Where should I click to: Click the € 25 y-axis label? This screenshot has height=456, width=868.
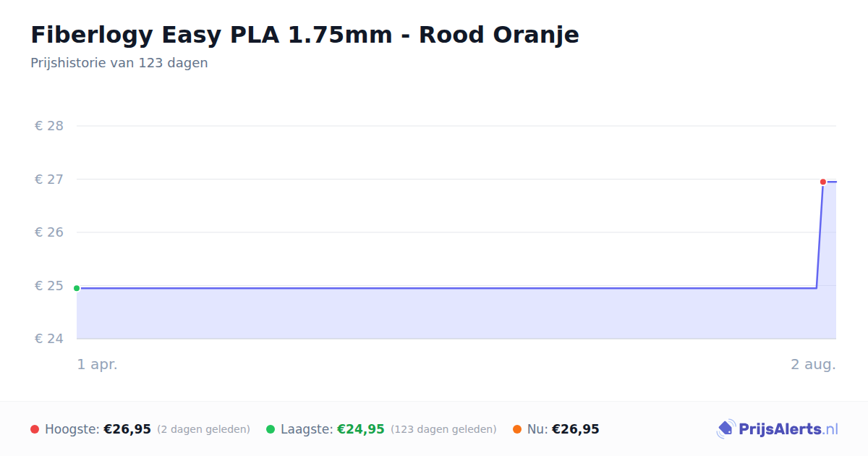tap(49, 286)
